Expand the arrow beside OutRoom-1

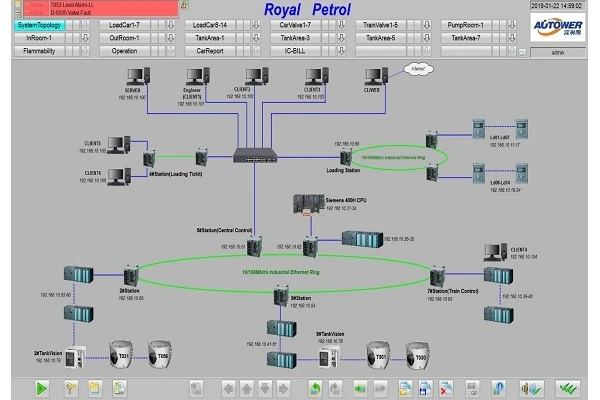(171, 38)
